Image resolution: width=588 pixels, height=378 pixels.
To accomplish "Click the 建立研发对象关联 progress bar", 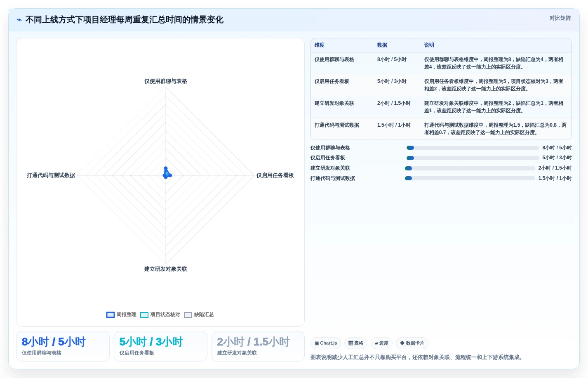I will [x=470, y=168].
